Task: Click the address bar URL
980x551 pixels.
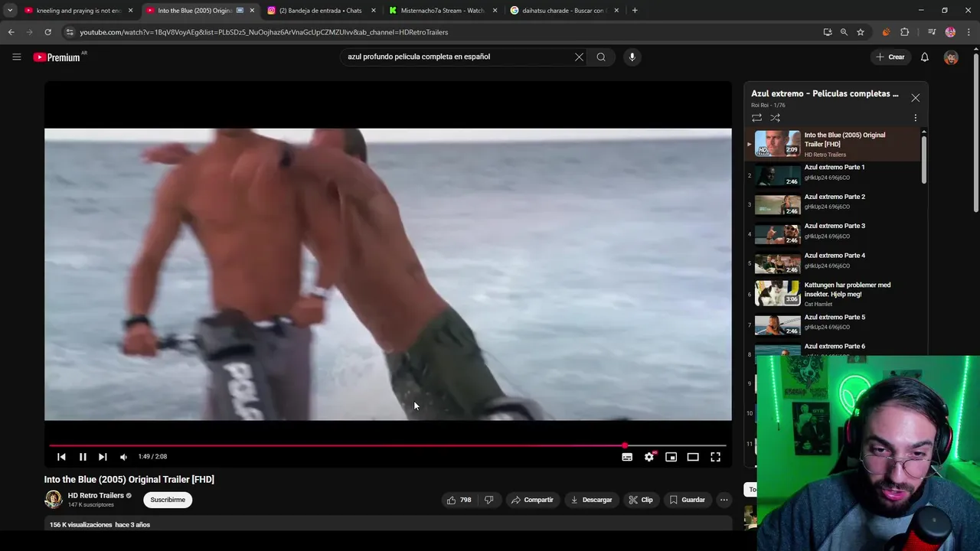Action: [x=264, y=32]
